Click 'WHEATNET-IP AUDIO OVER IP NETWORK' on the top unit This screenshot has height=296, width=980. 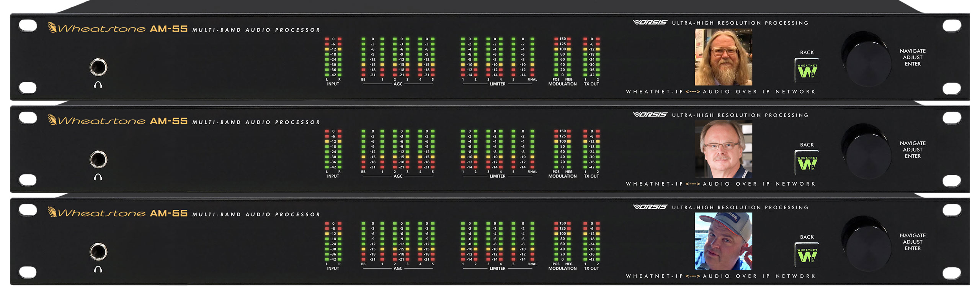721,92
